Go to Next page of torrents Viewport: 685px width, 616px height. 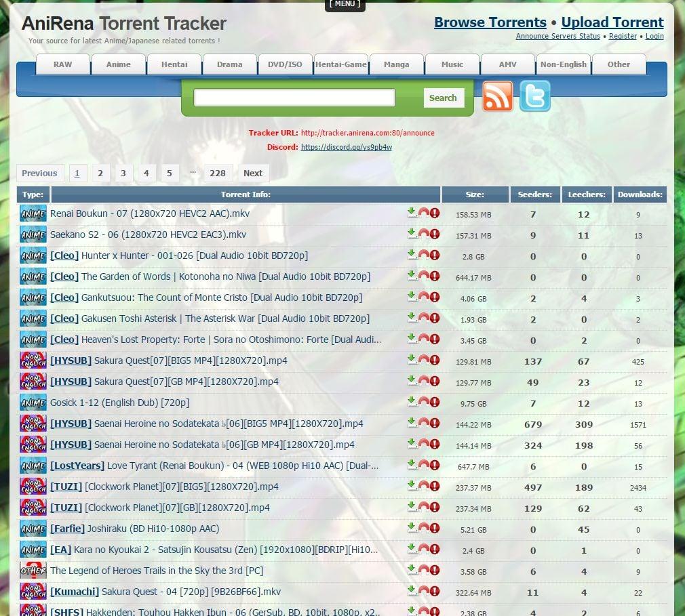pos(253,173)
